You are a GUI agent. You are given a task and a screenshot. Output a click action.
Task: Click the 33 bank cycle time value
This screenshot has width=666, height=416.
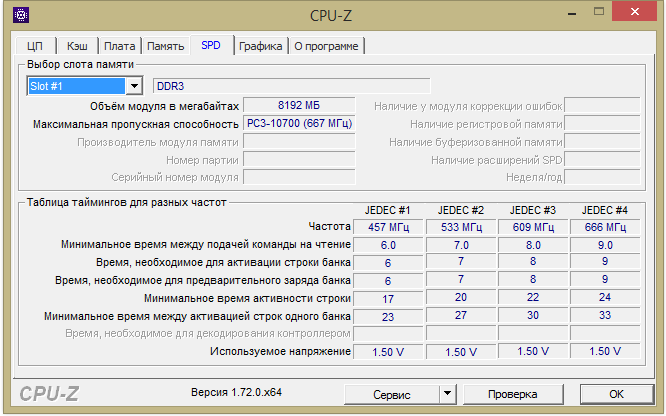point(605,315)
